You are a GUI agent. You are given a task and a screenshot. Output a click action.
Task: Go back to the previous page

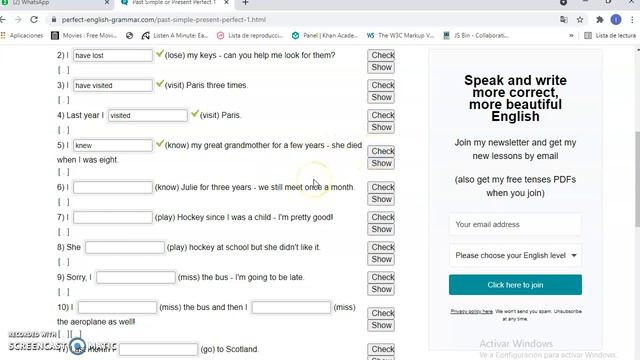3,20
